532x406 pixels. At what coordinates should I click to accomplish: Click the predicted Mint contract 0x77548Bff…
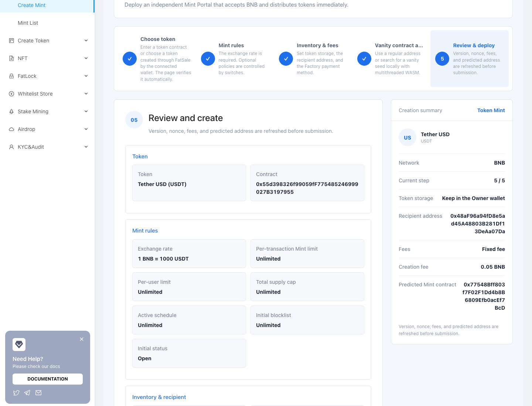tap(484, 296)
